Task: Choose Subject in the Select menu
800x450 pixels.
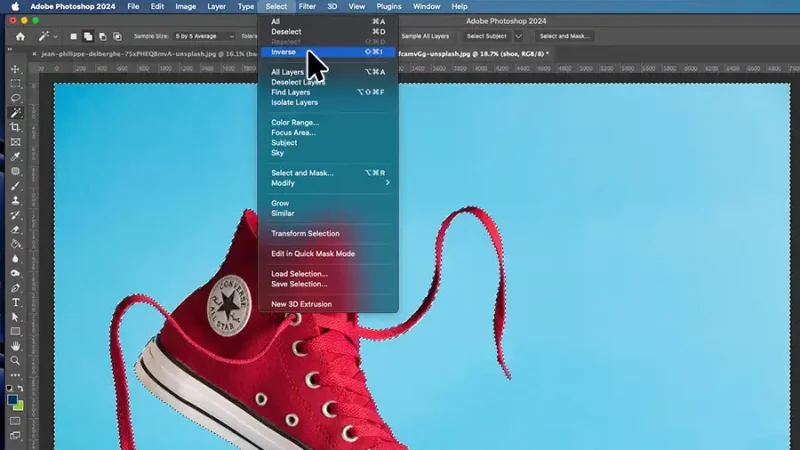Action: pyautogui.click(x=329, y=142)
